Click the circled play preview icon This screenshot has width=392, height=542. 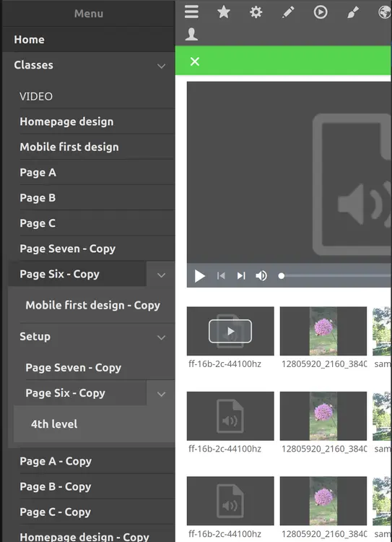(x=321, y=12)
